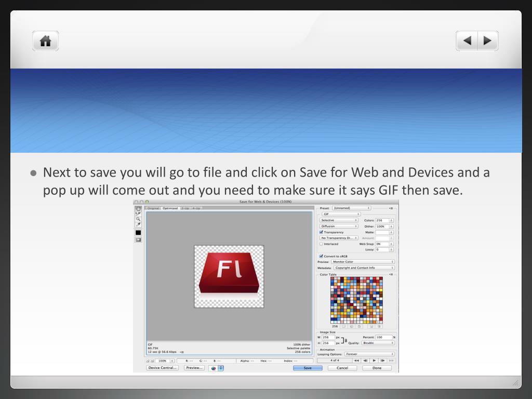Open the Matte color dropdown

[x=391, y=232]
